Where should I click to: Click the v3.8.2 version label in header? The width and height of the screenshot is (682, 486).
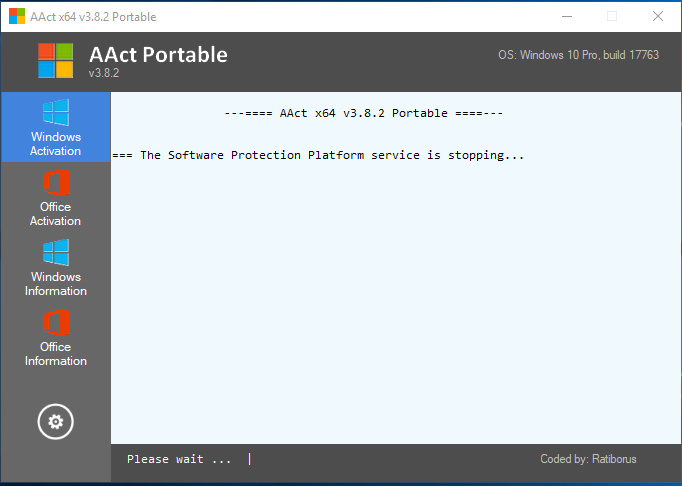point(104,73)
